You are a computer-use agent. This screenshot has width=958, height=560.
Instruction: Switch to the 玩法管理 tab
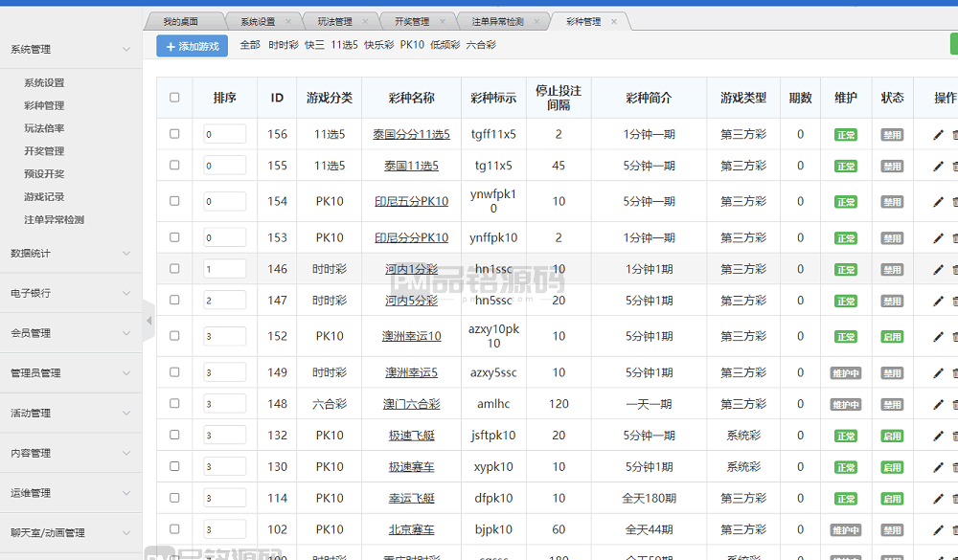point(334,21)
